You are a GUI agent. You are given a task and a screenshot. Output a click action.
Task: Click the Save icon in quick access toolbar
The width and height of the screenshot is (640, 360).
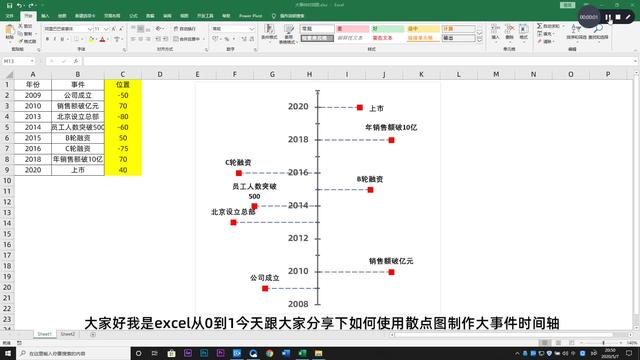coord(9,5)
